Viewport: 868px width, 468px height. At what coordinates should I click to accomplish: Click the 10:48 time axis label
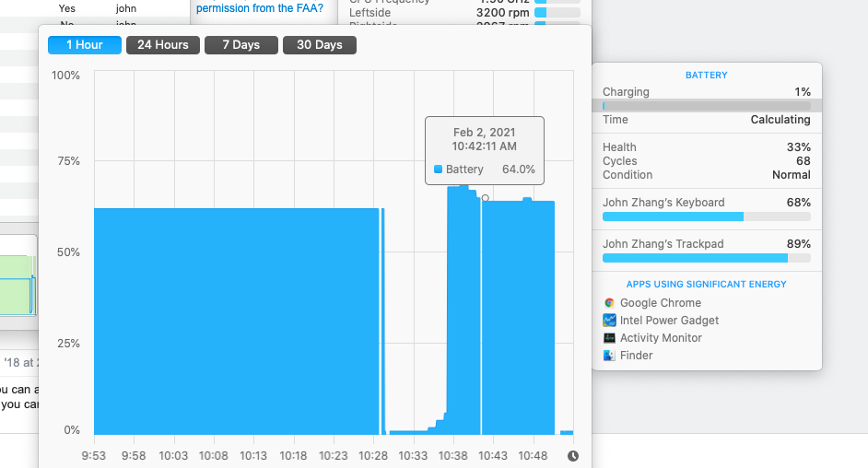click(533, 456)
